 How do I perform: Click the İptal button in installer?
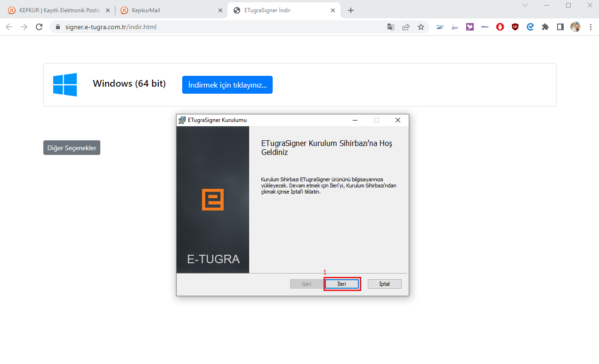(385, 284)
